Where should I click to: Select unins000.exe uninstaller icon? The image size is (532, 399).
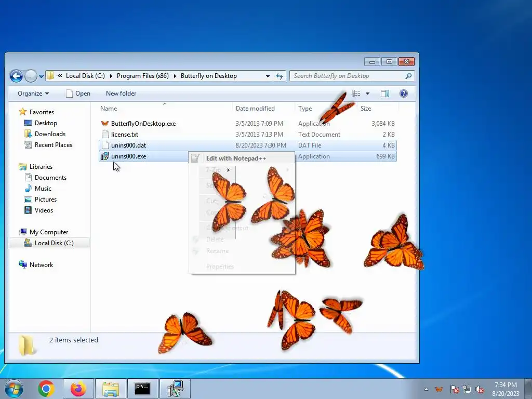[x=105, y=156]
